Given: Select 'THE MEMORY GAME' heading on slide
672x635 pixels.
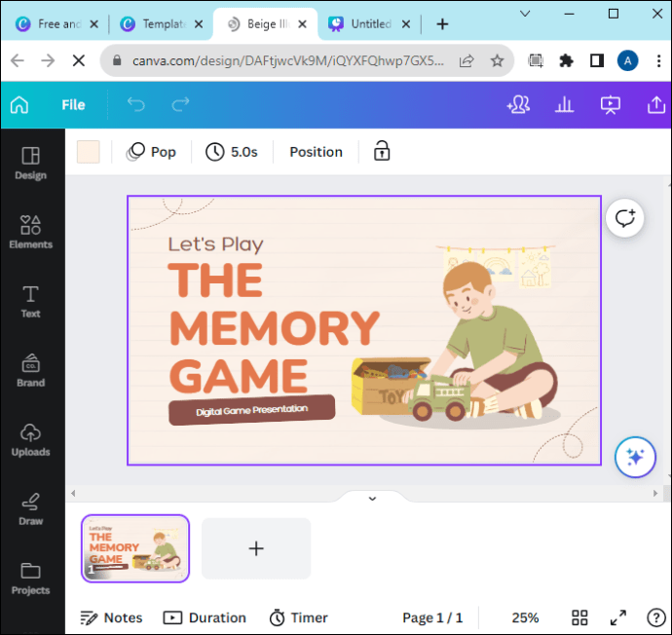Looking at the screenshot, I should tap(275, 327).
